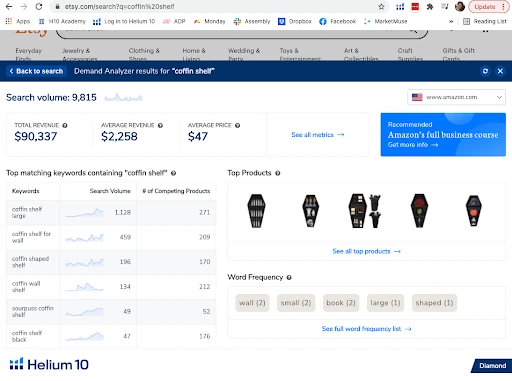Bookmark page with star icon
Image resolution: width=512 pixels, height=381 pixels.
[381, 7]
